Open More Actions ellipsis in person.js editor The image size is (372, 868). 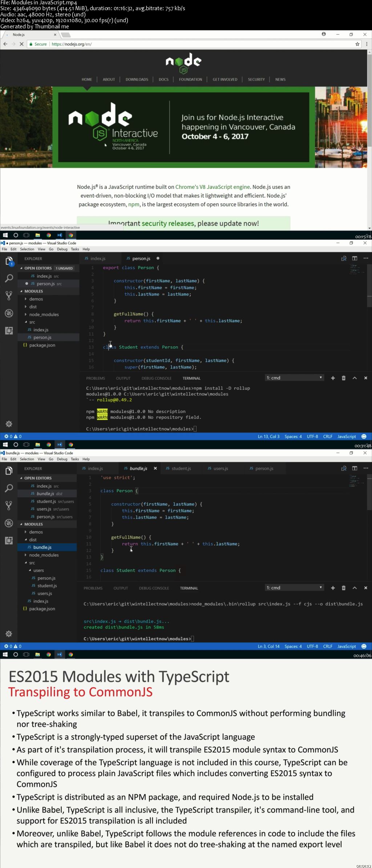(366, 258)
